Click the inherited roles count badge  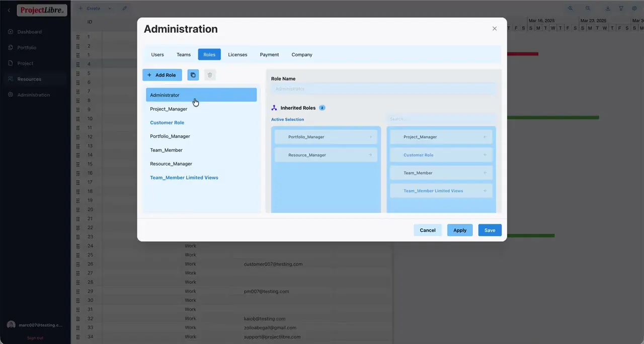[322, 108]
